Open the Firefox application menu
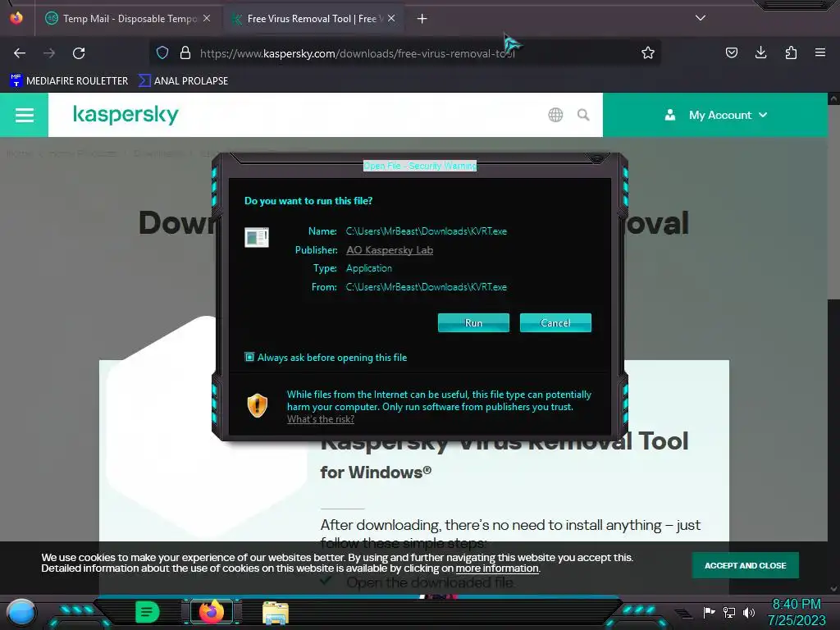 coord(820,52)
